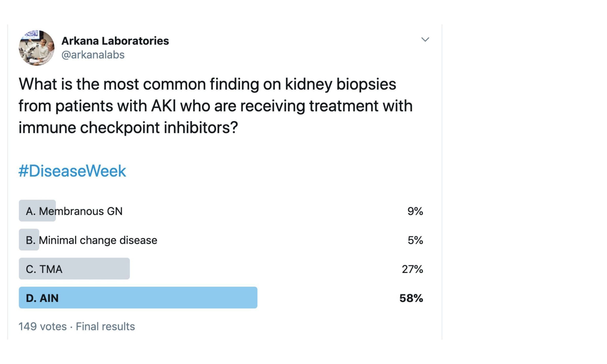This screenshot has height=364, width=607.
Task: Visit the @arkanalabs handle link
Action: pyautogui.click(x=93, y=55)
